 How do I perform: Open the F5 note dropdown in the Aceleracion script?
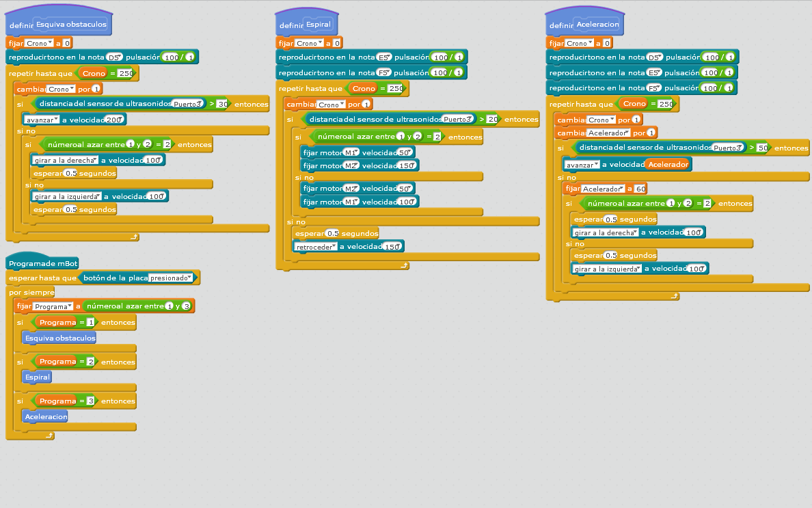655,88
